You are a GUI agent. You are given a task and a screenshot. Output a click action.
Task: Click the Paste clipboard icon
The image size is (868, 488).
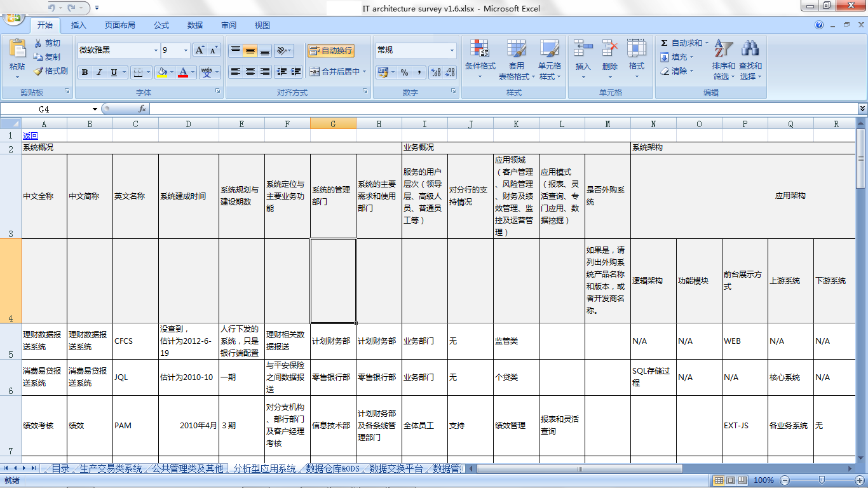point(17,50)
